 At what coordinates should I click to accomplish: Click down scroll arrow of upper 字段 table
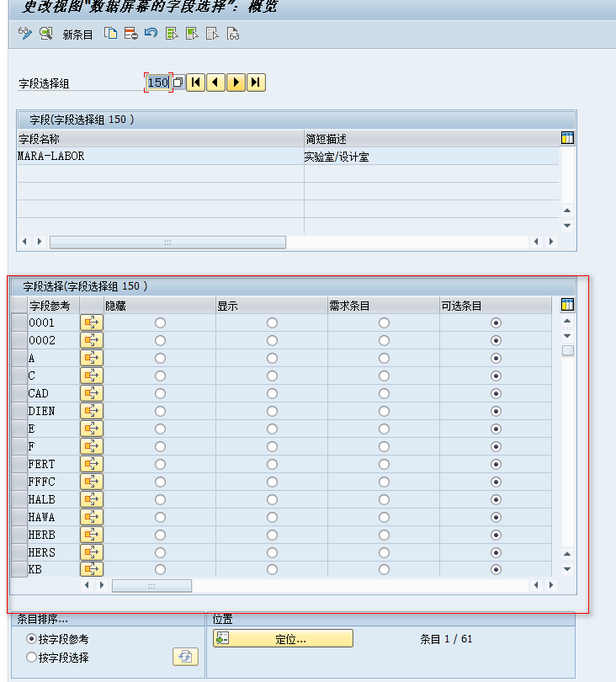567,226
